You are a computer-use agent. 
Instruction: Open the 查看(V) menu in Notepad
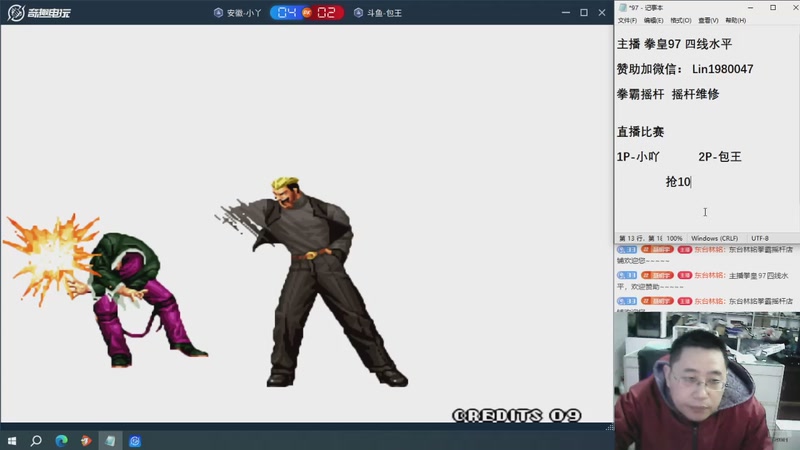point(708,20)
